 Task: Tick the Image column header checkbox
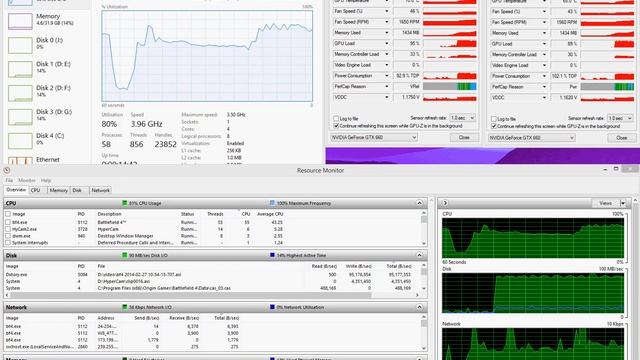pyautogui.click(x=8, y=214)
